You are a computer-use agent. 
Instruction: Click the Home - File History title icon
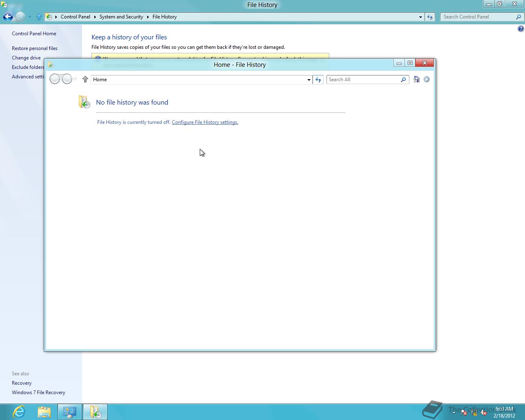(x=50, y=64)
